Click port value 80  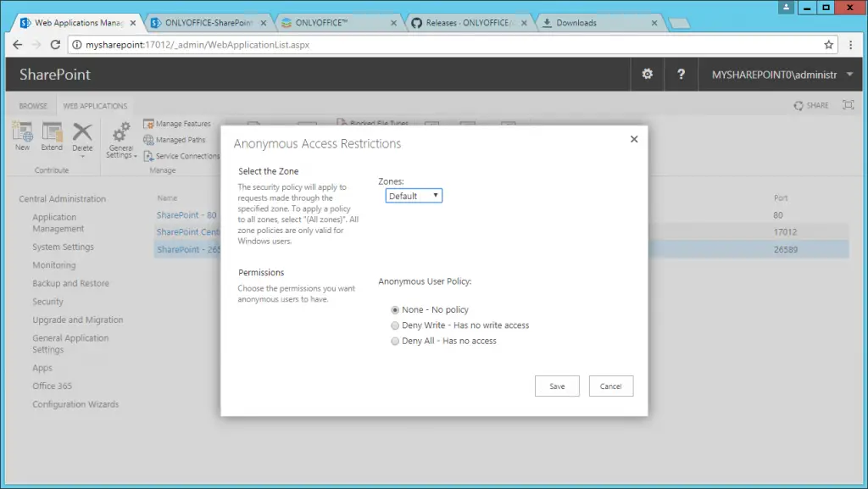[x=778, y=215]
